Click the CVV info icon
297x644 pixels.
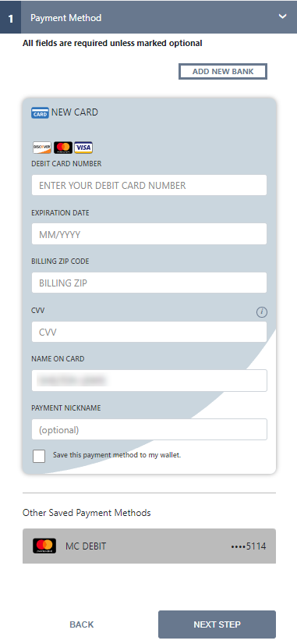(x=262, y=312)
